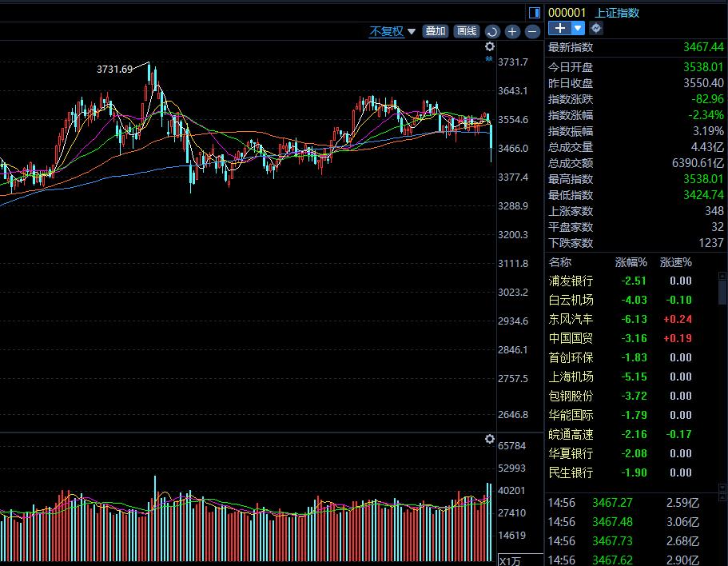Sort stock list by 涨速% column header
This screenshot has width=728, height=566.
(675, 262)
